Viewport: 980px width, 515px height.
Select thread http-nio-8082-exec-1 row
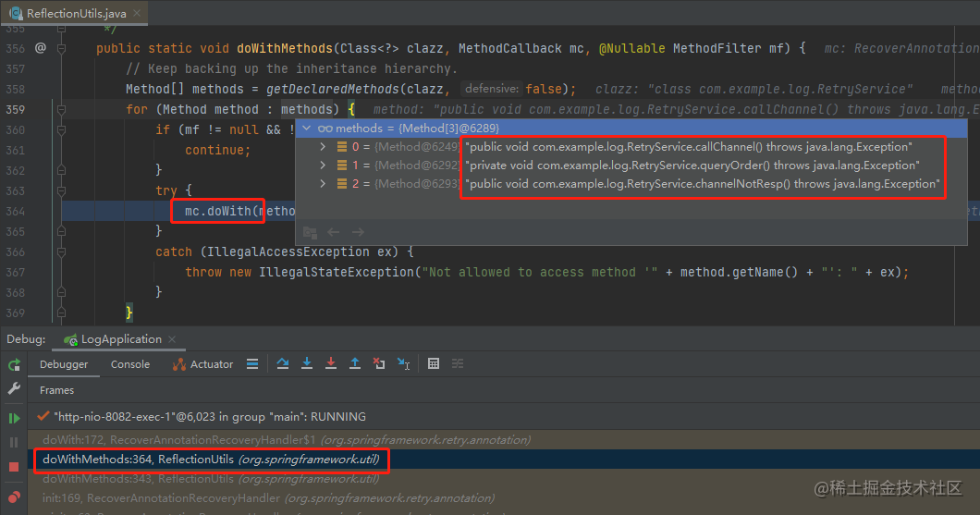click(x=504, y=417)
